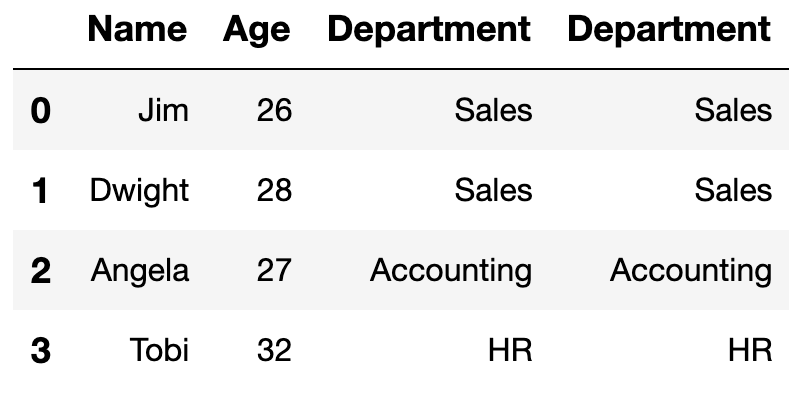Click the age value 27

click(x=274, y=270)
